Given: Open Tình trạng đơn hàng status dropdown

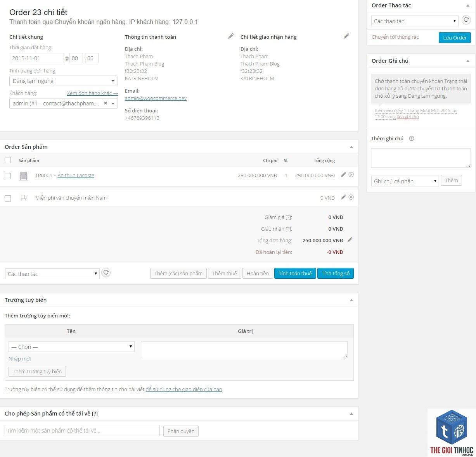Looking at the screenshot, I should pos(64,81).
